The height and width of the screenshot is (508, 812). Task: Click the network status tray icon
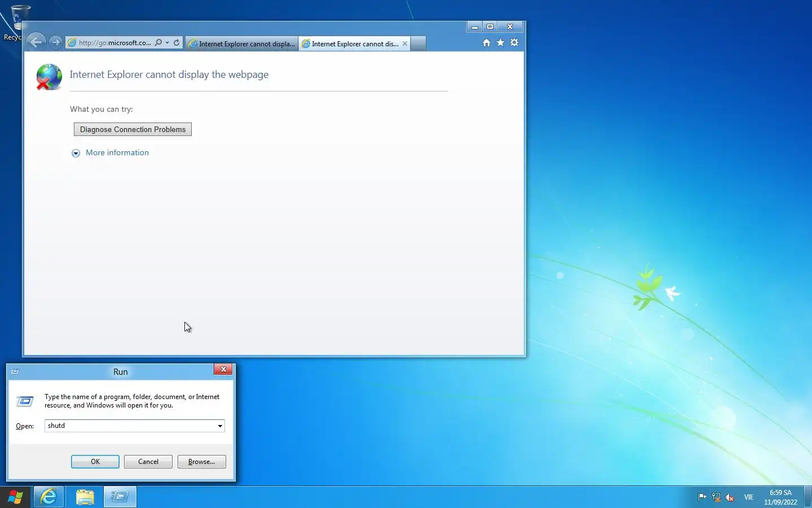coord(716,497)
